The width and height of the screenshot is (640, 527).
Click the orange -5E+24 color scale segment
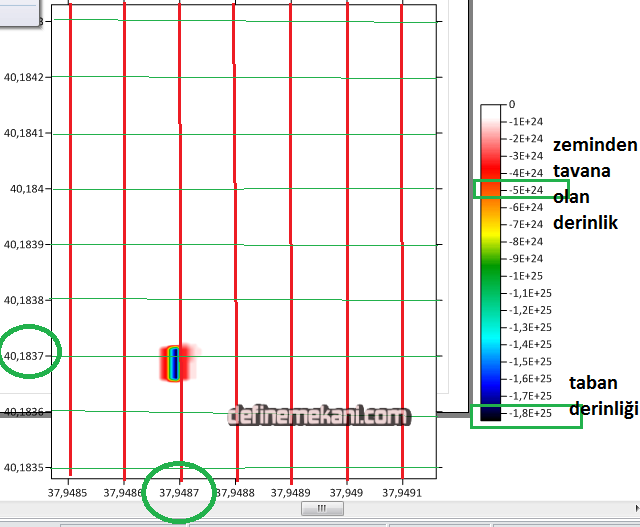[491, 189]
